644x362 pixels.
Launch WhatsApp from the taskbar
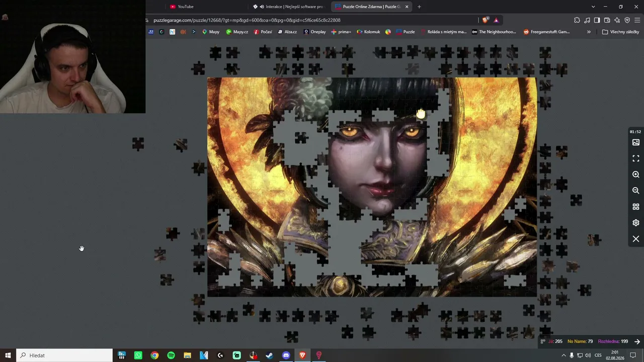[138, 355]
